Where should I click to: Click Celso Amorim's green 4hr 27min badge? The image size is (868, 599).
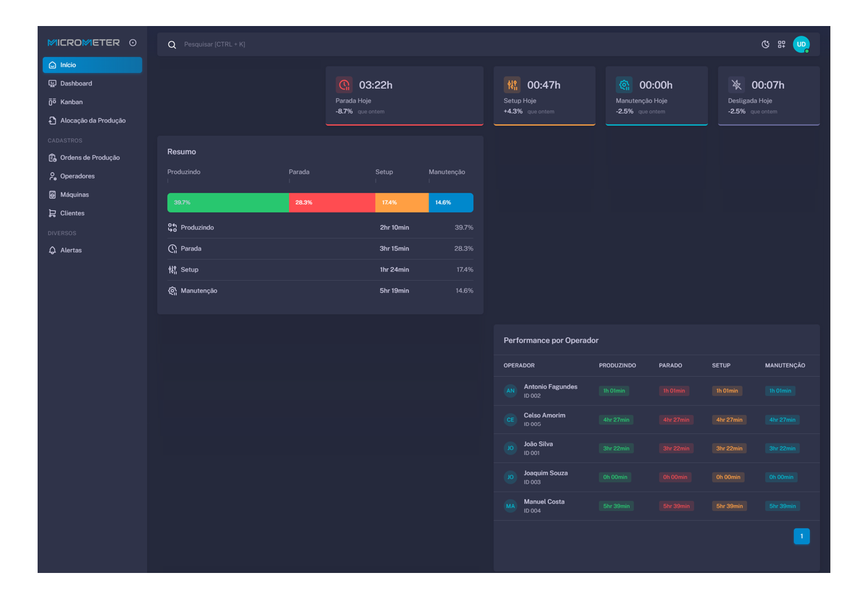(616, 420)
